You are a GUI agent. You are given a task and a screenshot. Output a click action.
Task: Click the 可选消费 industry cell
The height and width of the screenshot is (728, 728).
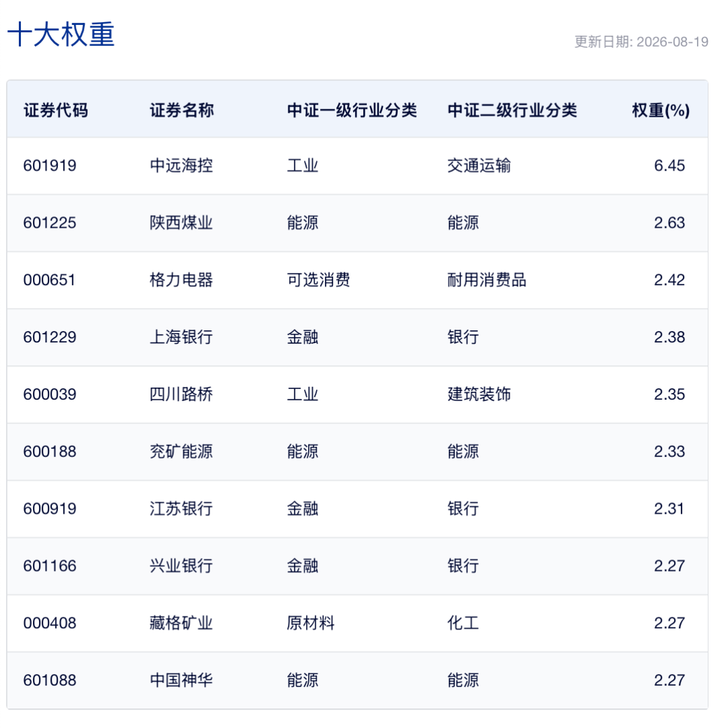coord(318,280)
